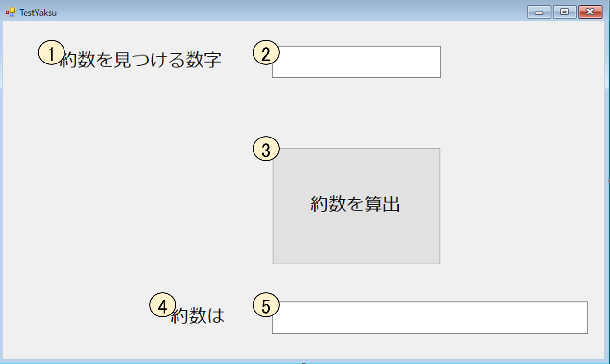This screenshot has height=364, width=610.
Task: Click the empty title bar area beside TestYaksu
Action: pyautogui.click(x=289, y=12)
